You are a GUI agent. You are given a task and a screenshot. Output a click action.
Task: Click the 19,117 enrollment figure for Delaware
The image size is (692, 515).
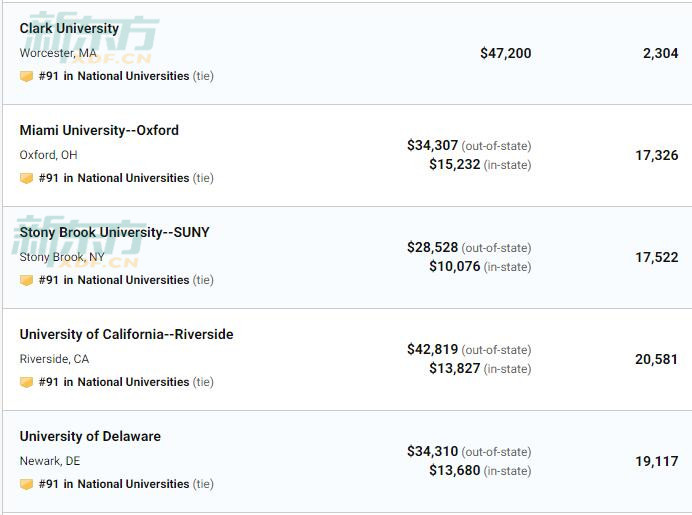[x=657, y=461]
